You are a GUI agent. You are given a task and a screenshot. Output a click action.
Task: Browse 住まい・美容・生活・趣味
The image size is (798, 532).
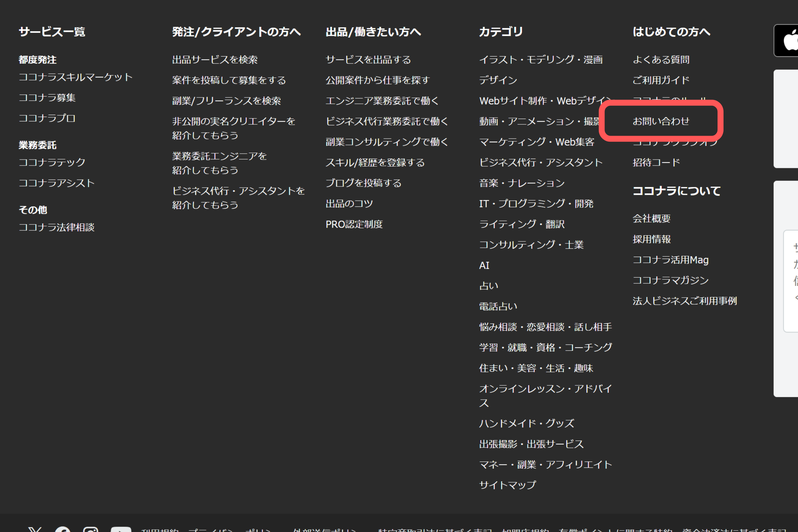[x=536, y=368]
